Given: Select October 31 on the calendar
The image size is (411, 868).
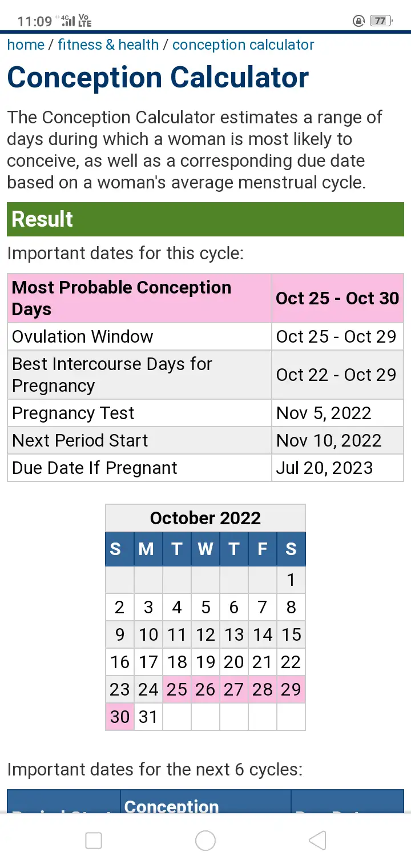Looking at the screenshot, I should click(x=148, y=717).
